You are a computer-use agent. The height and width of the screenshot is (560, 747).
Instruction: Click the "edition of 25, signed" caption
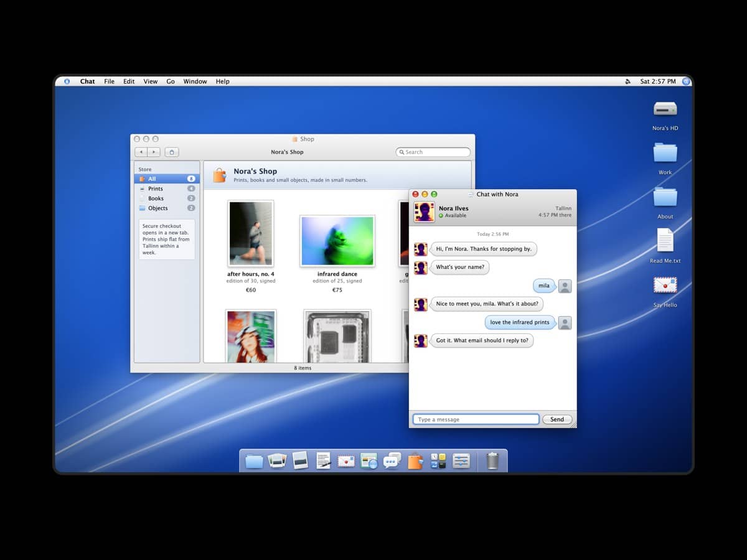337,281
